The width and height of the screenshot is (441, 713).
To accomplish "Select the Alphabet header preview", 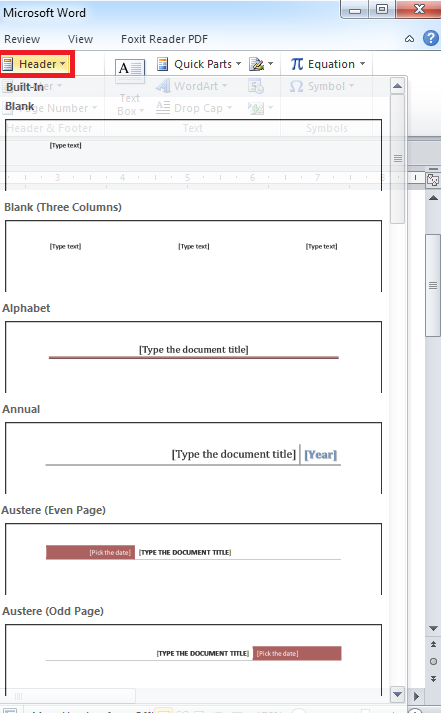I will [x=193, y=357].
